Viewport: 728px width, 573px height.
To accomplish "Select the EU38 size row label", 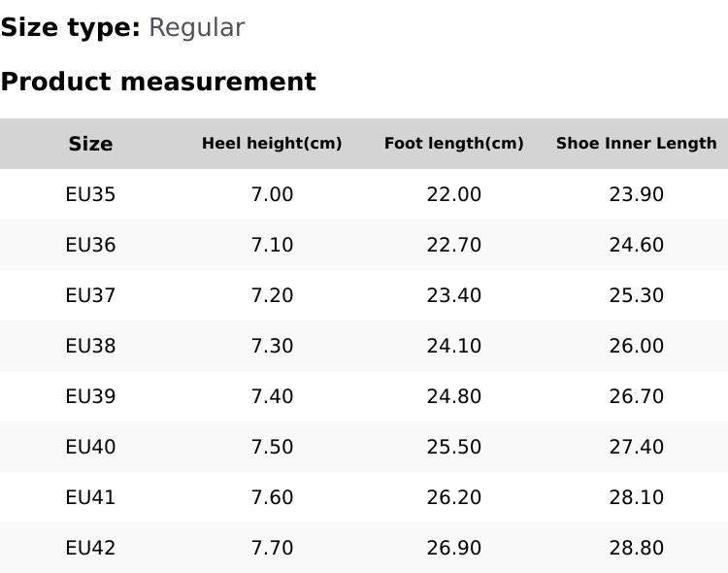I will click(90, 346).
